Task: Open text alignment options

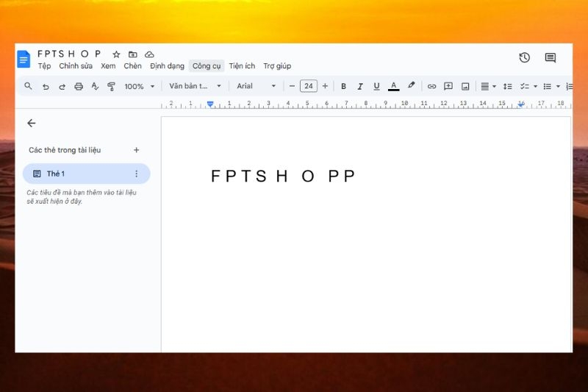Action: pos(488,86)
